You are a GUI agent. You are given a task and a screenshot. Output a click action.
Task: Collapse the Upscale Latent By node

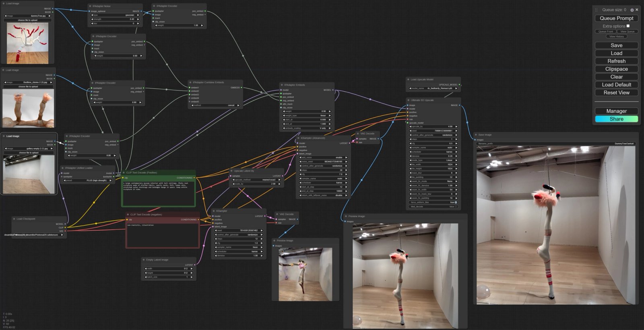pos(231,171)
